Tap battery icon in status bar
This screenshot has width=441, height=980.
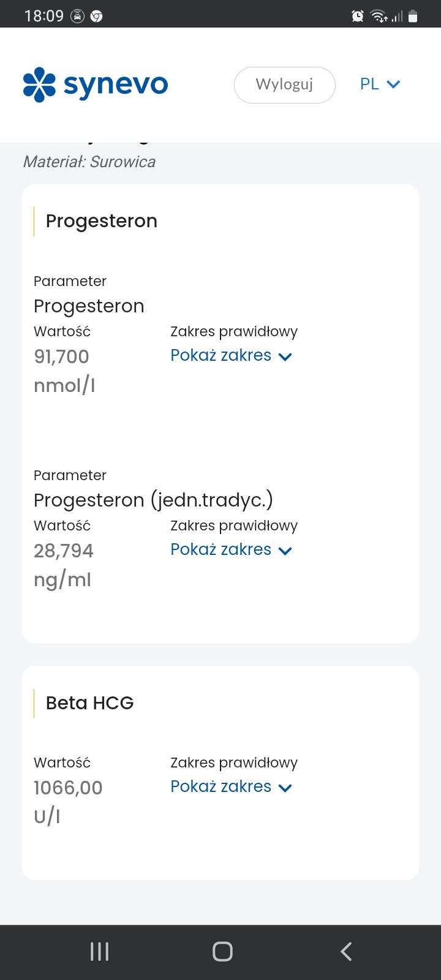413,17
